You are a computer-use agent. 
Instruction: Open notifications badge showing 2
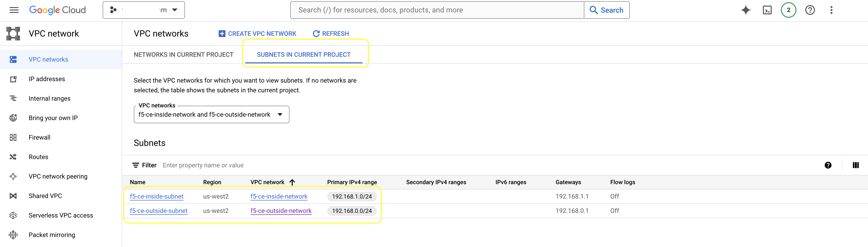788,10
